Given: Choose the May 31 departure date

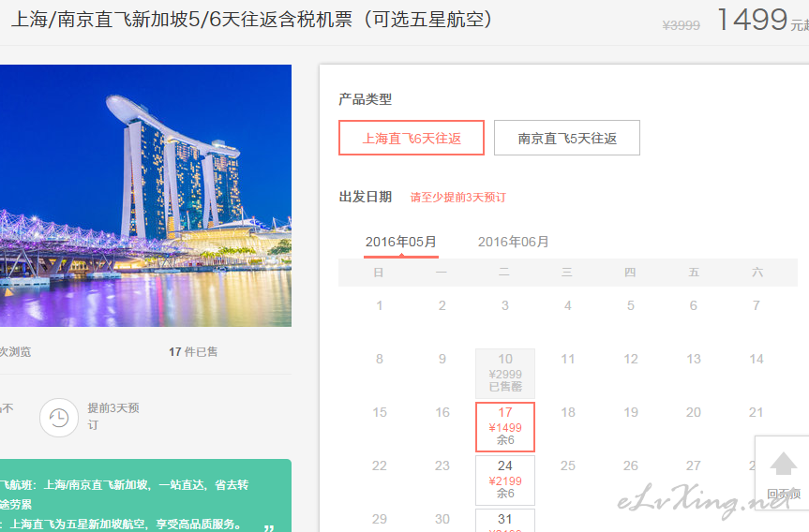Looking at the screenshot, I should click(505, 521).
